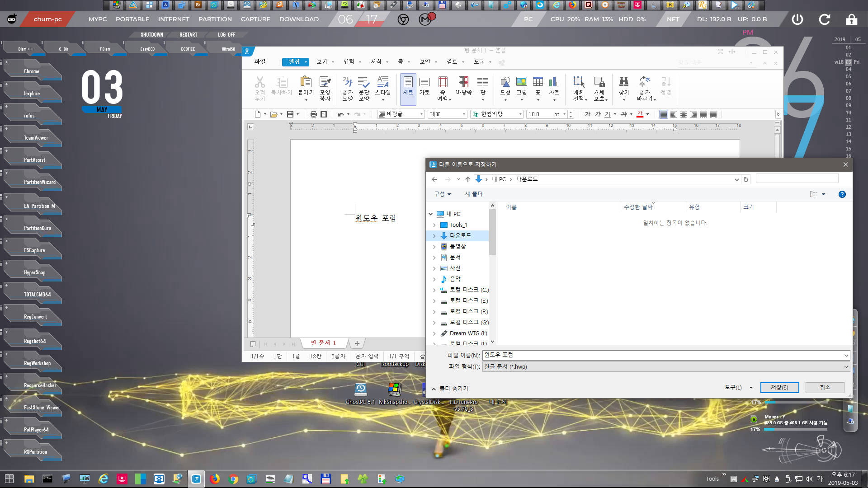868x488 pixels.
Task: Click the 저장(S) save button
Action: (779, 388)
